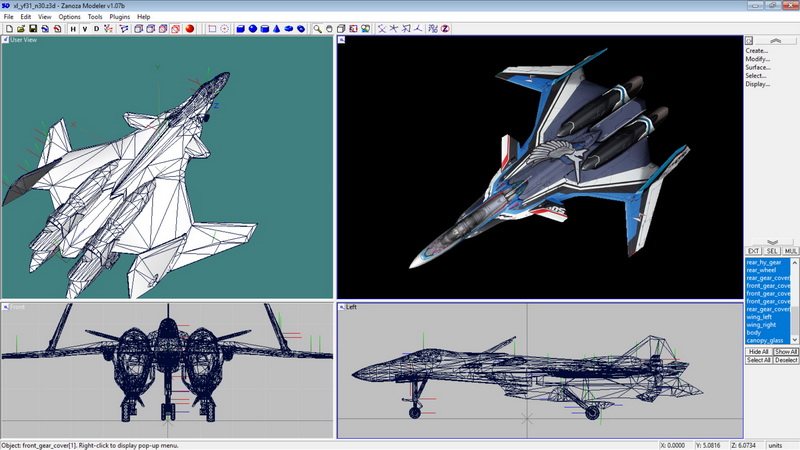Open the Front viewport menu icon
The height and width of the screenshot is (450, 800).
tap(5, 307)
